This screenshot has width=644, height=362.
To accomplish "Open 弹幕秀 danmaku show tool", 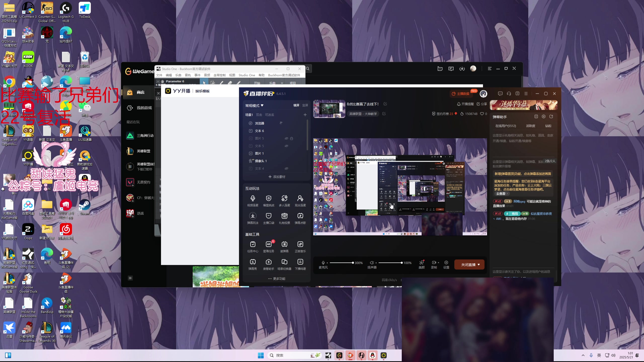I will coord(253,264).
